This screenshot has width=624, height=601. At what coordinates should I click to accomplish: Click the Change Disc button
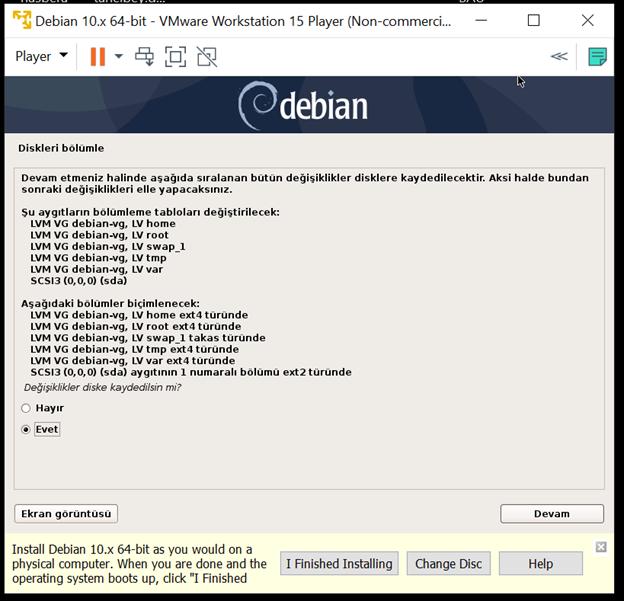pyautogui.click(x=448, y=564)
